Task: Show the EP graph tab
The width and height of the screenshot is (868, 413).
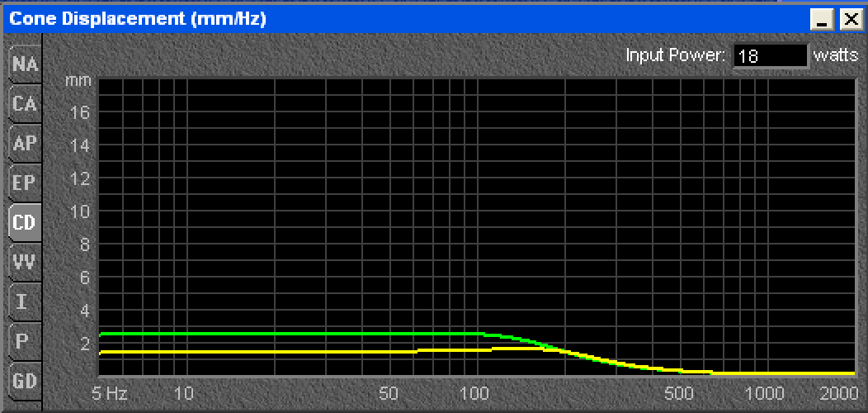Action: 25,183
